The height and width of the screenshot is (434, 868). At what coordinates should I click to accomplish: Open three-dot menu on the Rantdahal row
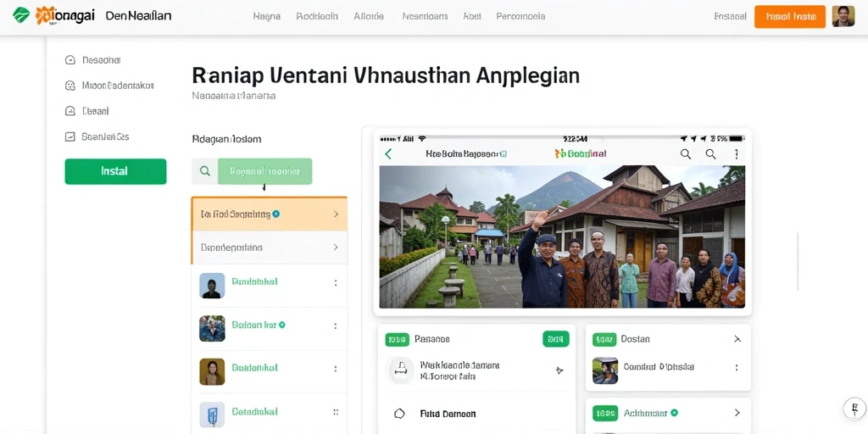click(336, 282)
